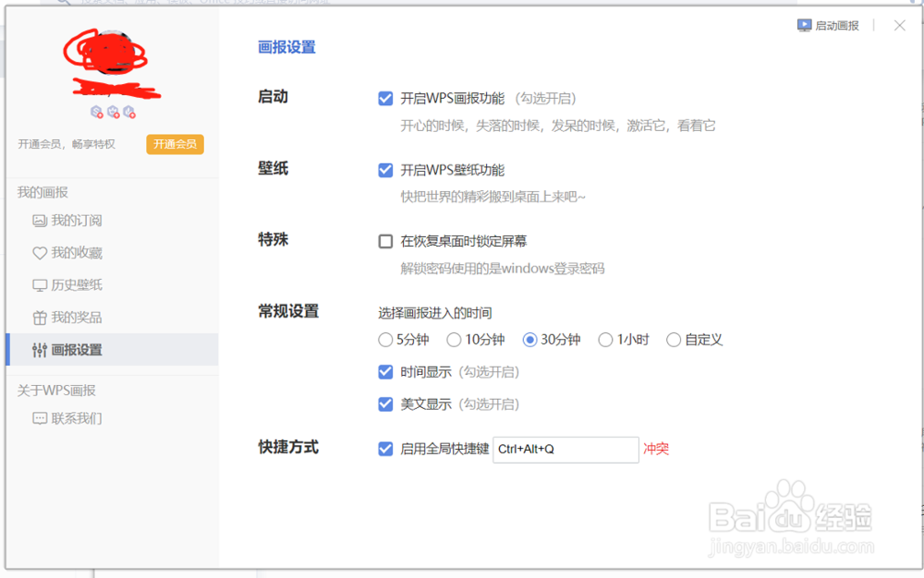The width and height of the screenshot is (924, 578).
Task: Select the 30分钟 radio option
Action: click(x=529, y=340)
